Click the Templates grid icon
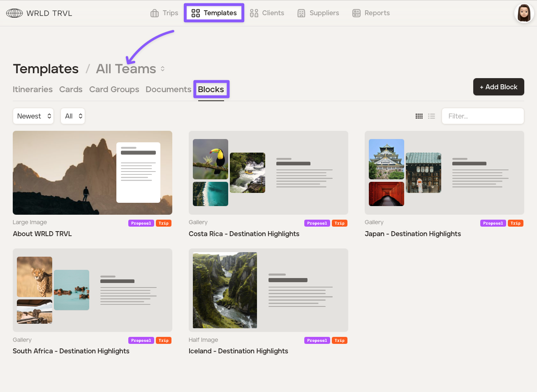This screenshot has width=537, height=392. click(196, 13)
